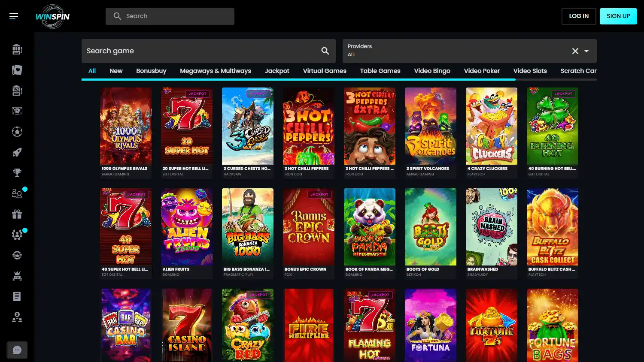Switch to Video Poker tab
The height and width of the screenshot is (362, 644).
(482, 71)
